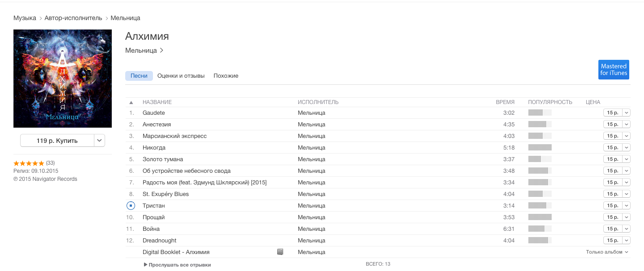This screenshot has height=271, width=644.
Task: Open price dropdown arrow for Золото тумана
Action: coord(627,159)
